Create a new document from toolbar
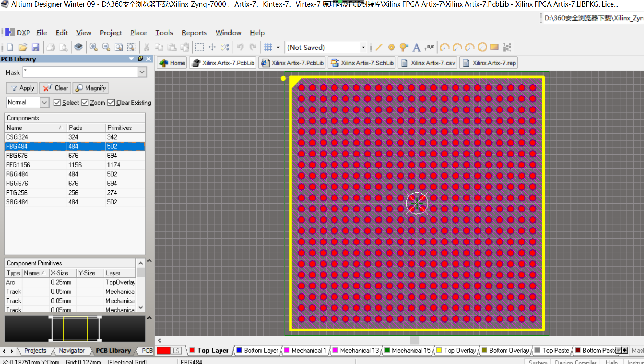This screenshot has width=644, height=364. (x=10, y=47)
